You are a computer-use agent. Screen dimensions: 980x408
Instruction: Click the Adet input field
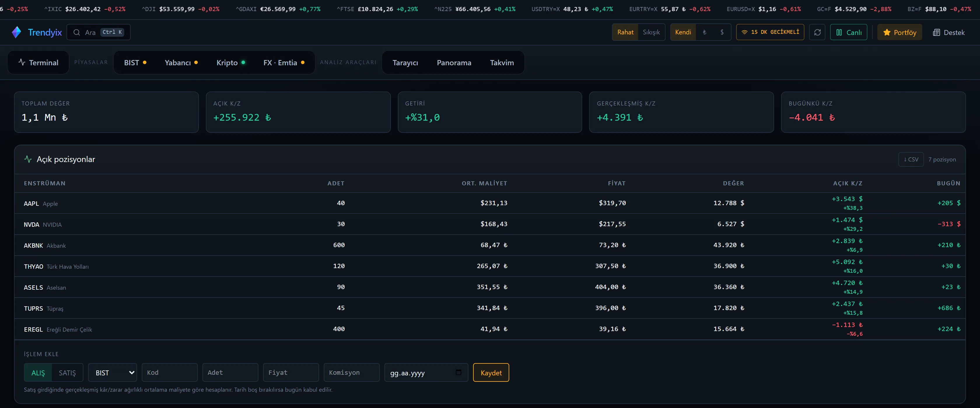[230, 373]
